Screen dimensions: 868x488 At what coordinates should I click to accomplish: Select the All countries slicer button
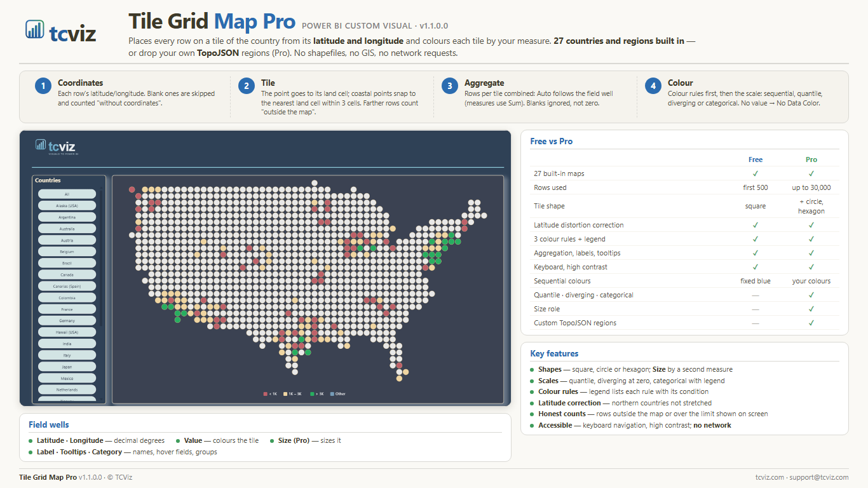pos(67,194)
